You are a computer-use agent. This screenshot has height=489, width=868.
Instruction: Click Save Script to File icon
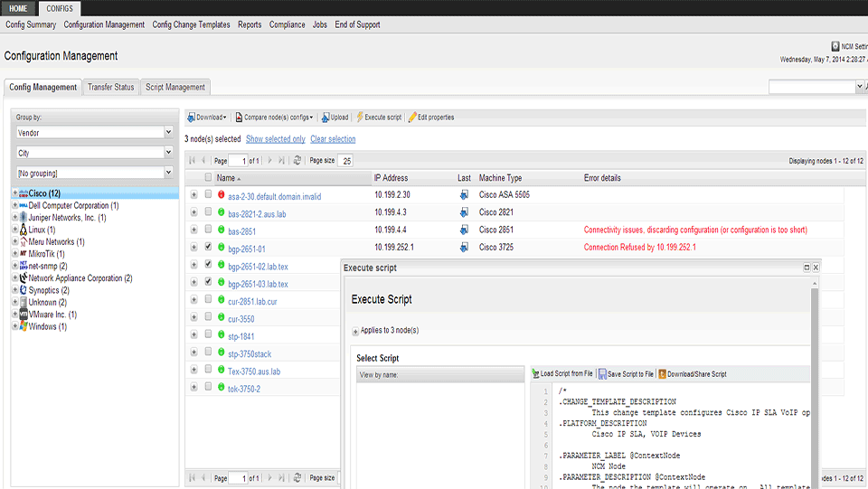[x=602, y=374]
